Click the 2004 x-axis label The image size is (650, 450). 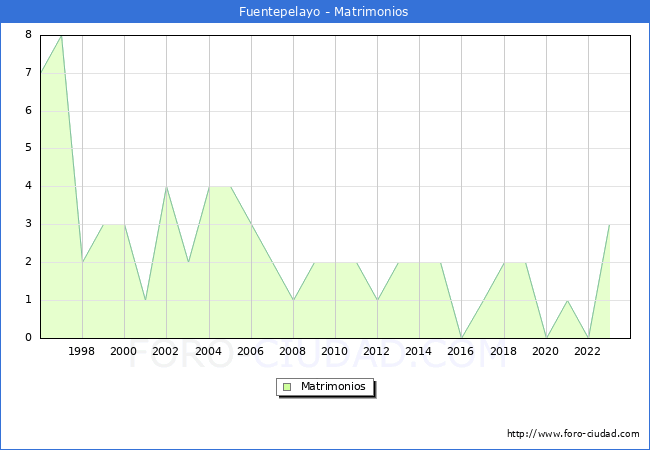[x=209, y=351]
